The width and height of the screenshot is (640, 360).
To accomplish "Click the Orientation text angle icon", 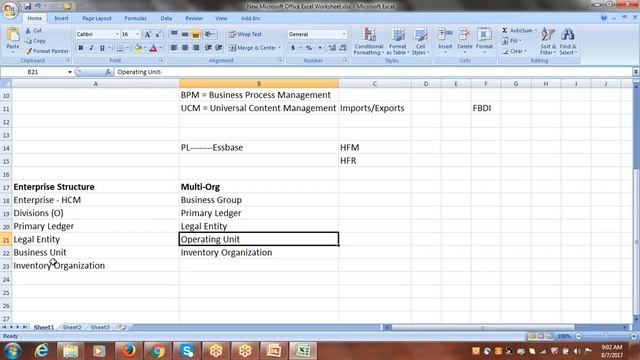I will 209,34.
